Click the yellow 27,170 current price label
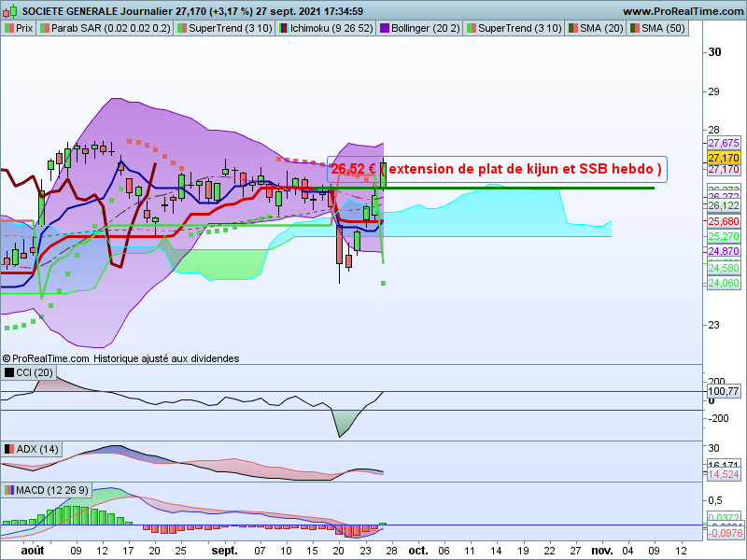The height and width of the screenshot is (560, 747). pos(723,158)
